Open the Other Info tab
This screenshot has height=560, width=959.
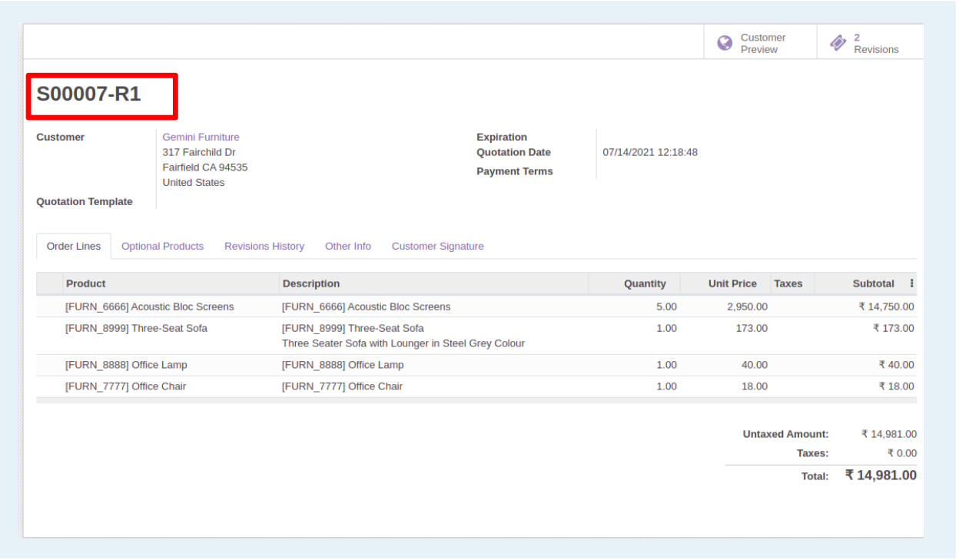(348, 247)
